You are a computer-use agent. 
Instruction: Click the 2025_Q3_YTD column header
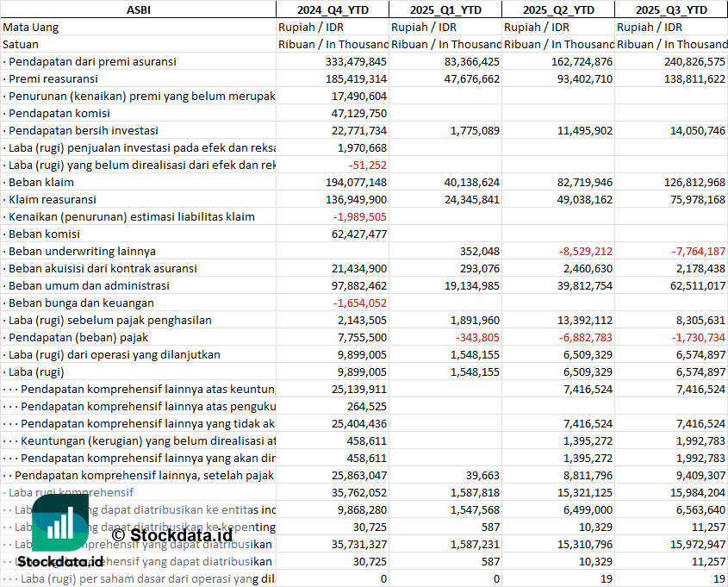coord(671,9)
